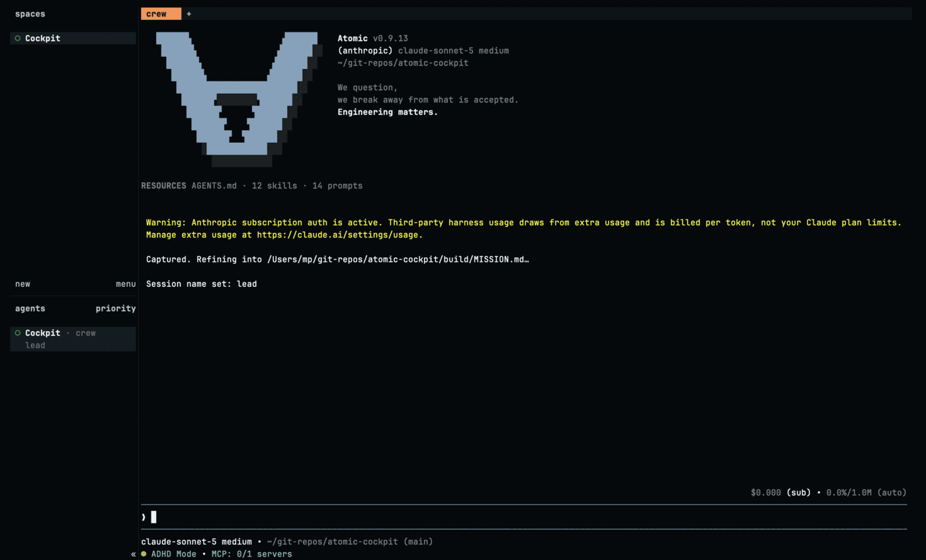
Task: Collapse the sidebar with the double chevron
Action: pyautogui.click(x=134, y=554)
